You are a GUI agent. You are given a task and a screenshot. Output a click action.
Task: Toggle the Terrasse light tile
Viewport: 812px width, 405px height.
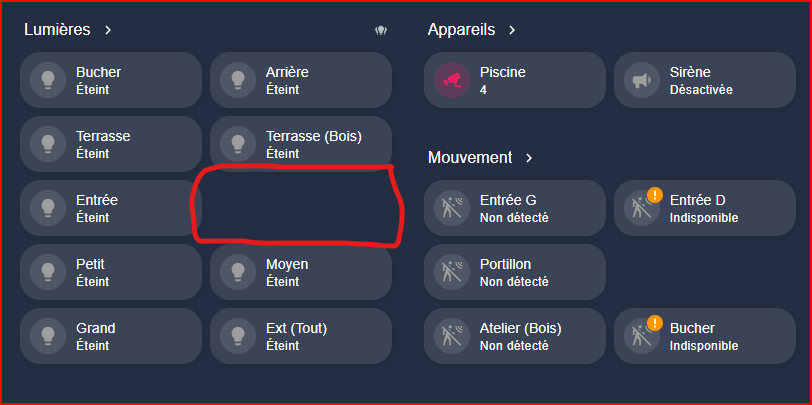tap(111, 144)
